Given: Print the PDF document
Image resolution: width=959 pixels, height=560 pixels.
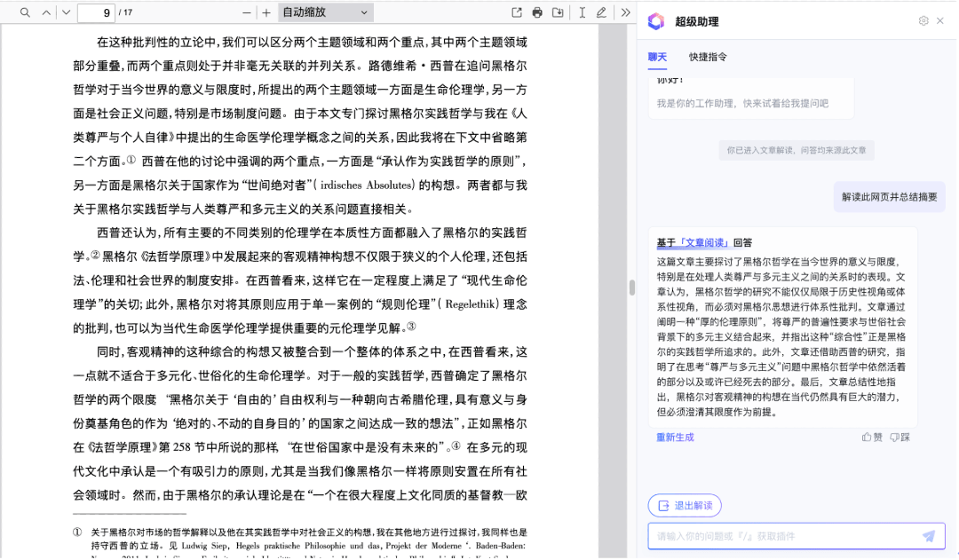Looking at the screenshot, I should pyautogui.click(x=537, y=12).
